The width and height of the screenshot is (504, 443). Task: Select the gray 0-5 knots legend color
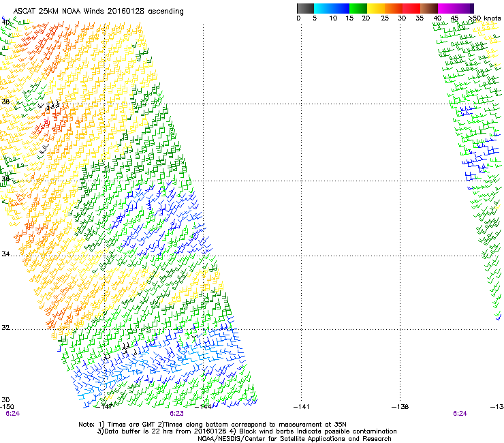click(x=305, y=8)
